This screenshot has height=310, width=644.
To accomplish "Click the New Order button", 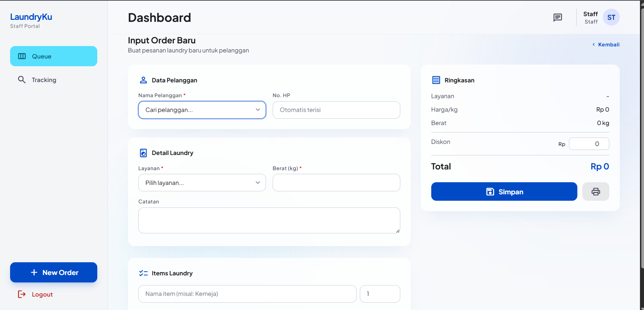I will point(54,272).
